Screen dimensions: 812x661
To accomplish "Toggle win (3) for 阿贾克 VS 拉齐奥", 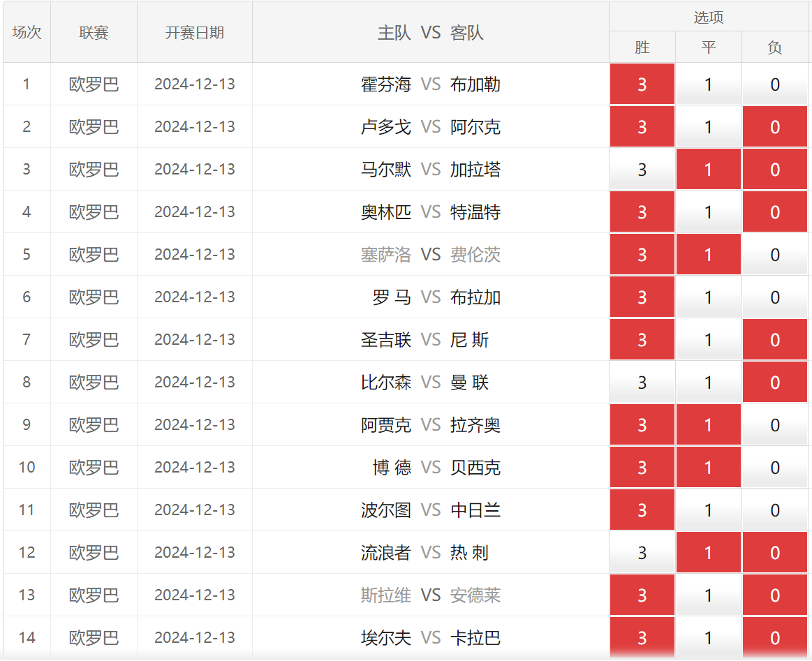I will (642, 425).
